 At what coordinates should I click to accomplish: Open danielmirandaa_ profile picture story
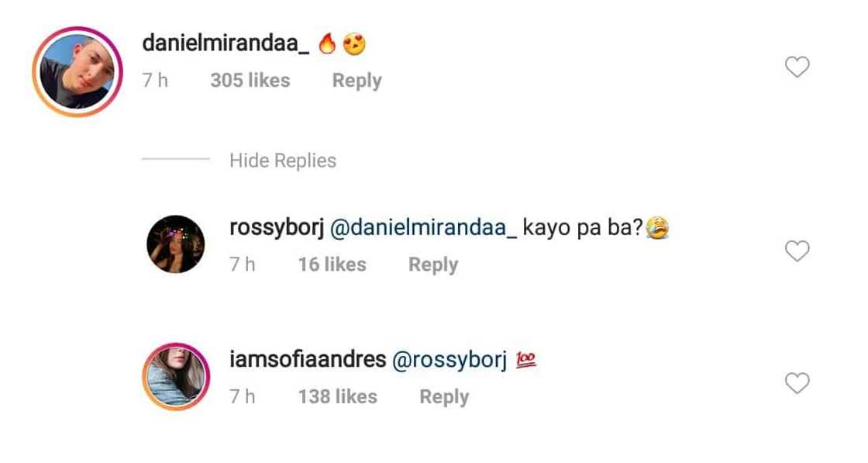click(x=77, y=71)
